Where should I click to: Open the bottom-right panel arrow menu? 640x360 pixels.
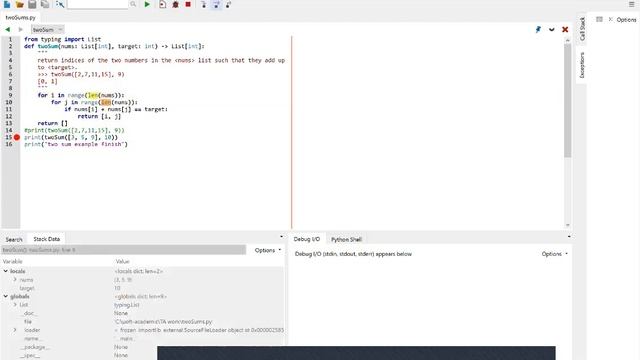pyautogui.click(x=569, y=236)
